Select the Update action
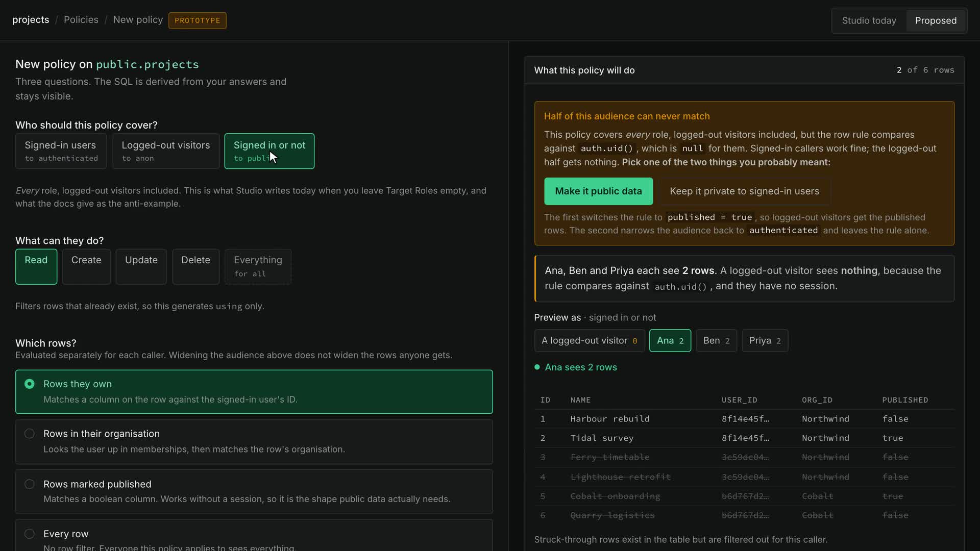The image size is (980, 551). point(141,266)
